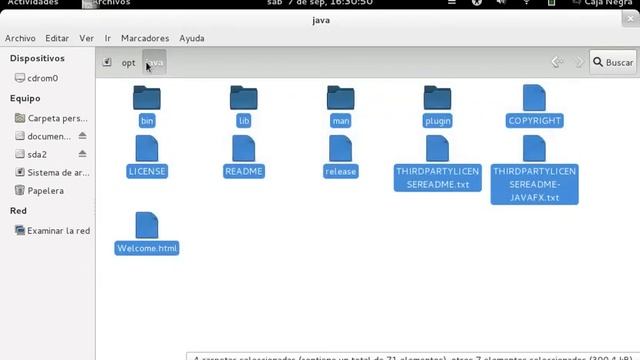640x360 pixels.
Task: Select the COPYRIGHT file icon
Action: pos(534,98)
